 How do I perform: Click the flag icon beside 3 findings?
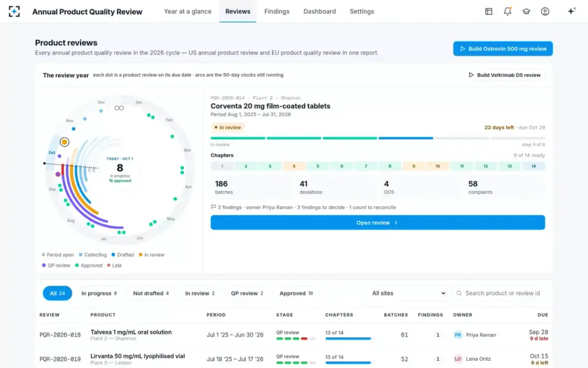(213, 207)
